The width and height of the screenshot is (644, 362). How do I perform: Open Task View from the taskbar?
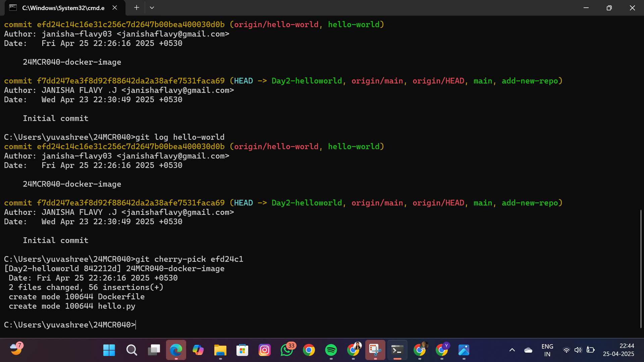pyautogui.click(x=154, y=350)
